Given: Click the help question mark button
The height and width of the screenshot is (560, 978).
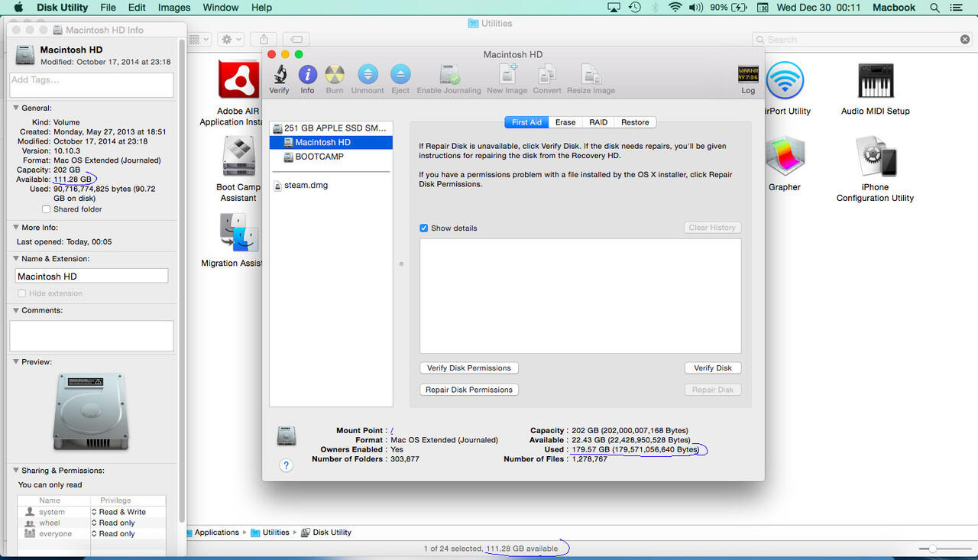Looking at the screenshot, I should click(x=287, y=465).
